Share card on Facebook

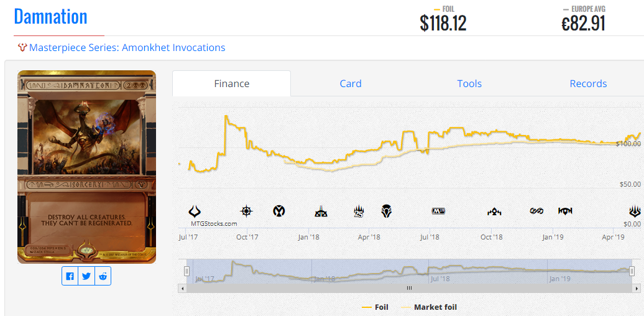[70, 276]
